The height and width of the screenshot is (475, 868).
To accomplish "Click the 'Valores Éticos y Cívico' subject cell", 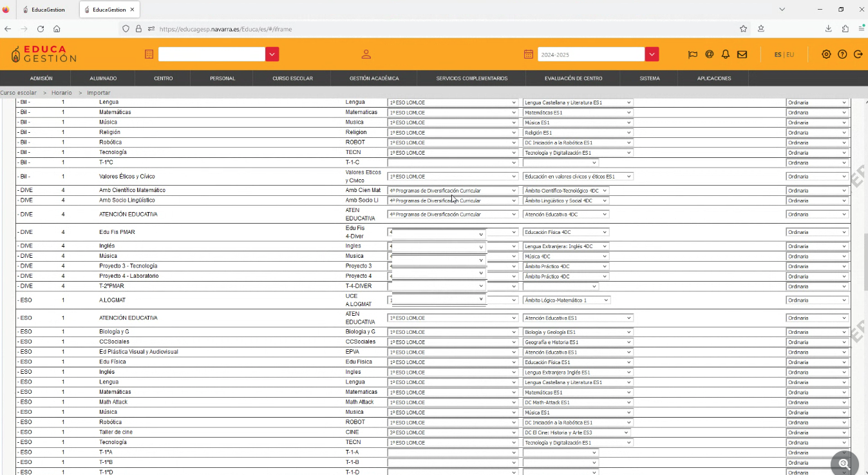I will (x=127, y=177).
